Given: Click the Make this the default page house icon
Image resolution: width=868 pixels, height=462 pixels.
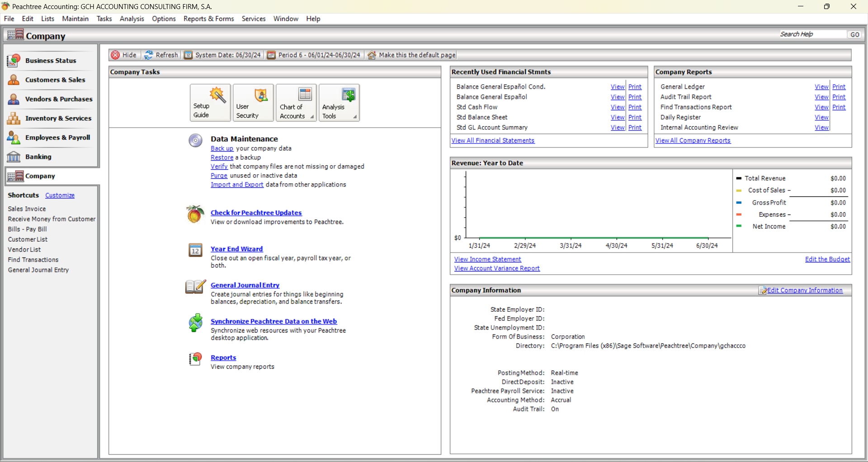Looking at the screenshot, I should (x=372, y=55).
